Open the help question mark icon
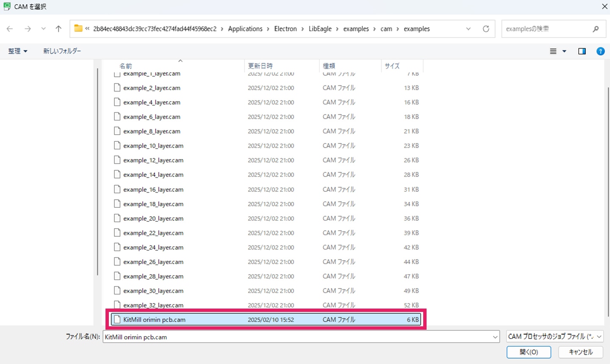 tap(600, 51)
